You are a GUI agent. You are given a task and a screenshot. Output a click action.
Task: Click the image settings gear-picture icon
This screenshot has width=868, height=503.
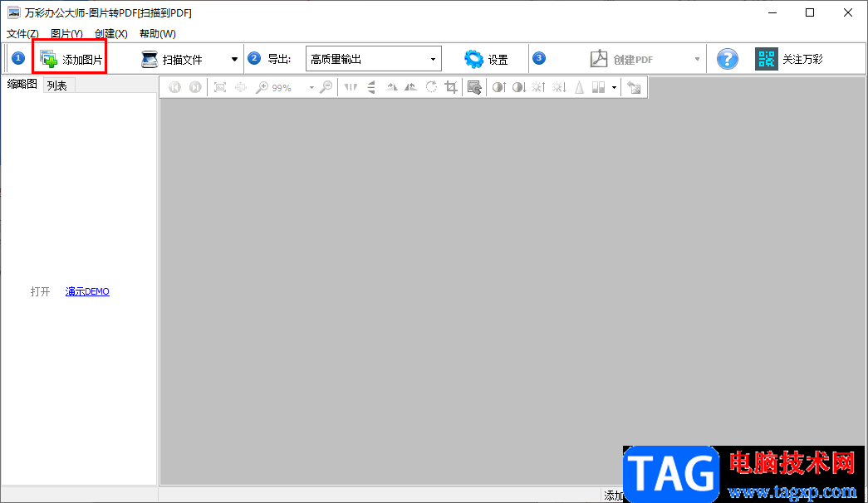pyautogui.click(x=474, y=87)
